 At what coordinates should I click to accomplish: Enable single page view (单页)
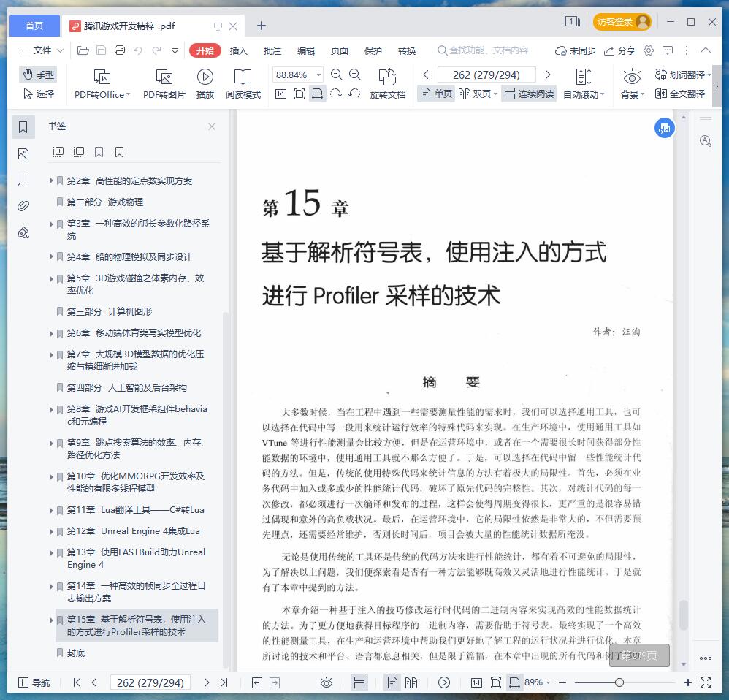(x=436, y=94)
